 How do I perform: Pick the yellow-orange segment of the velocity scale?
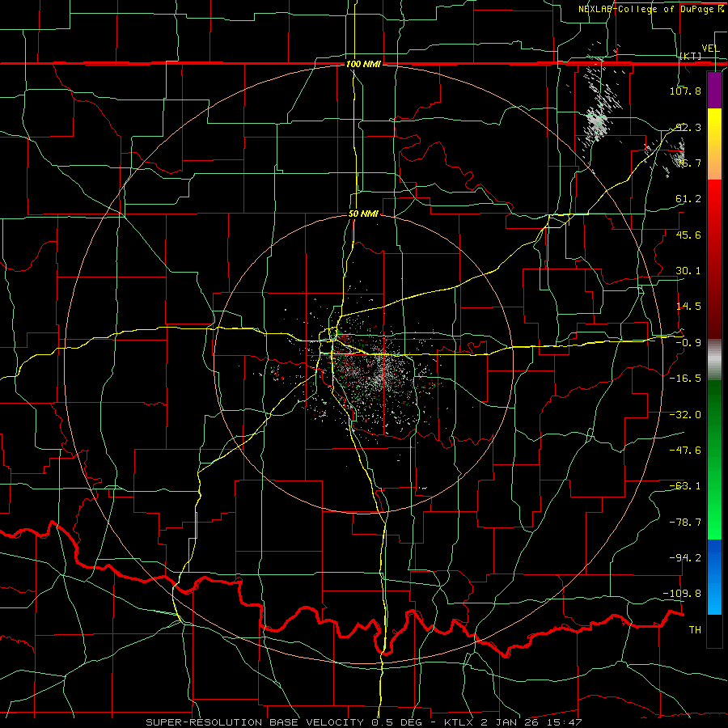click(714, 144)
